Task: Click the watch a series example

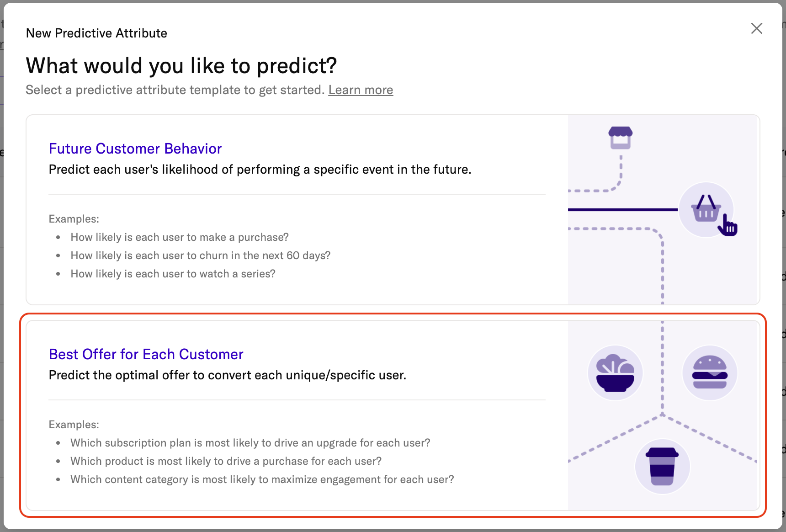Action: 173,274
